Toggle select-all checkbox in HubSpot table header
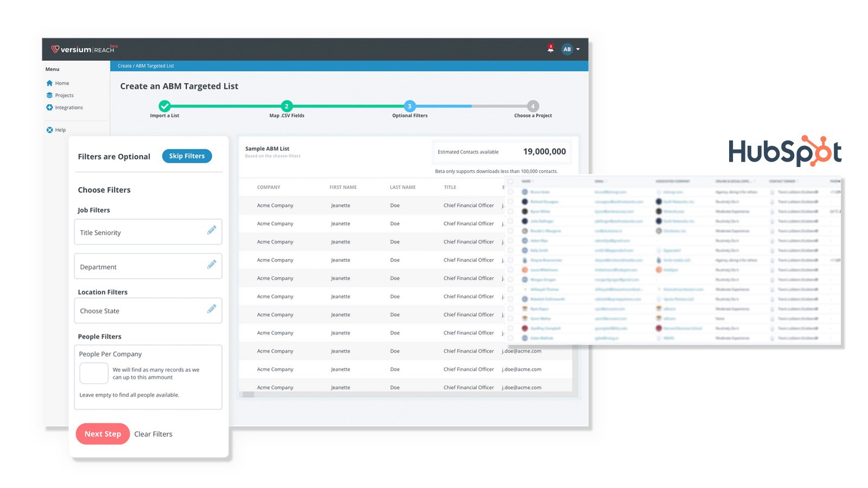Viewport: 868px width, 488px height. click(x=510, y=181)
